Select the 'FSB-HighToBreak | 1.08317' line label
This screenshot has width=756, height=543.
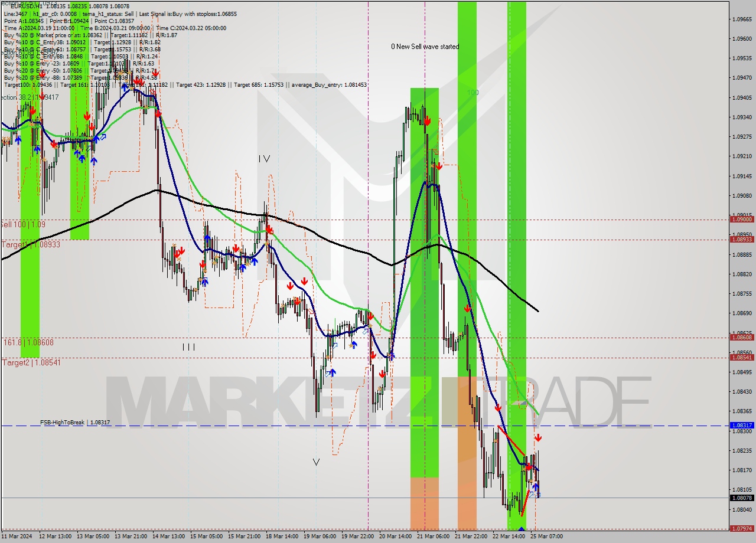75,423
